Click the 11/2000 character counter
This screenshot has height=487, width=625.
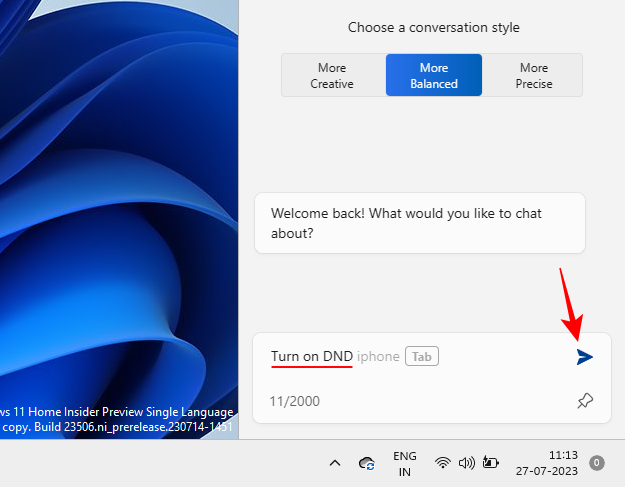click(x=293, y=401)
